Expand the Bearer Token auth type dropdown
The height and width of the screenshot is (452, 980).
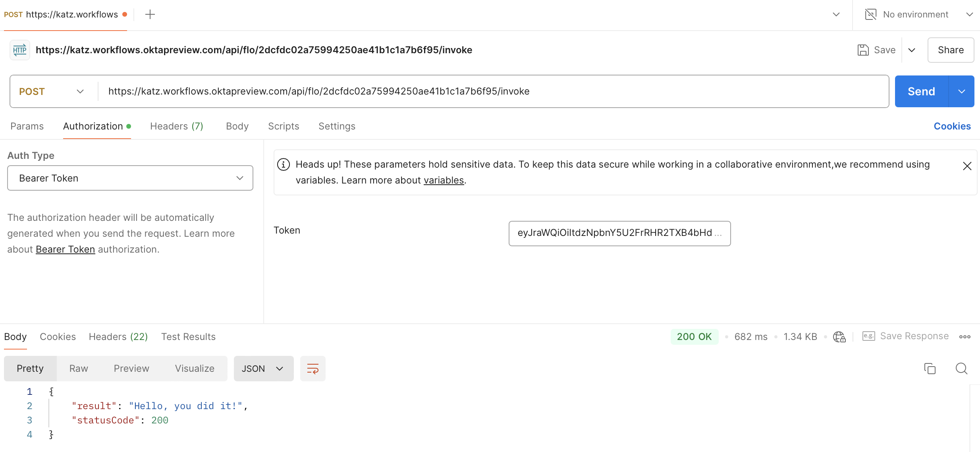(x=130, y=178)
